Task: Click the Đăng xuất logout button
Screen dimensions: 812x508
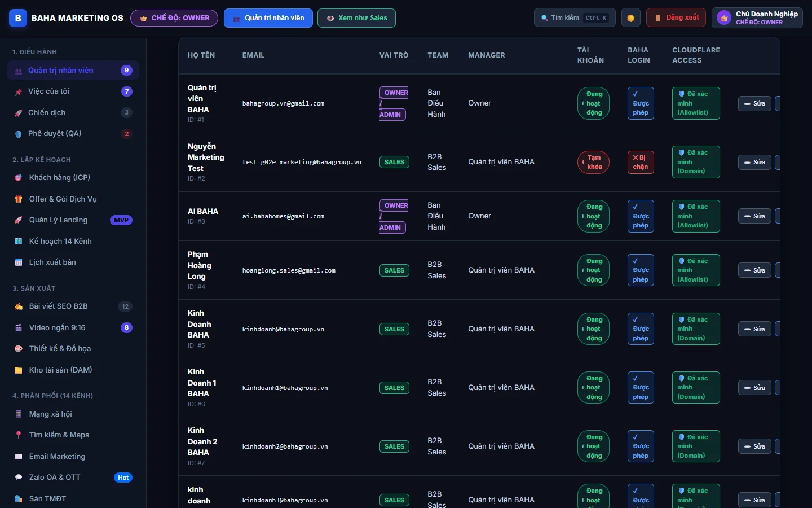Action: point(677,18)
